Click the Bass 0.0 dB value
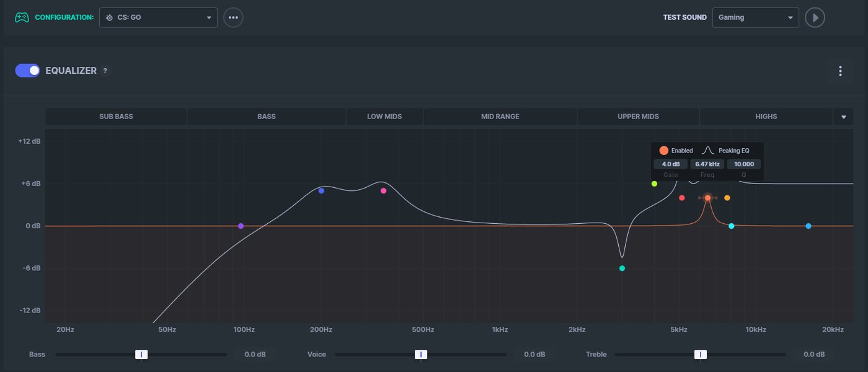Viewport: 868px width, 372px height. 255,355
